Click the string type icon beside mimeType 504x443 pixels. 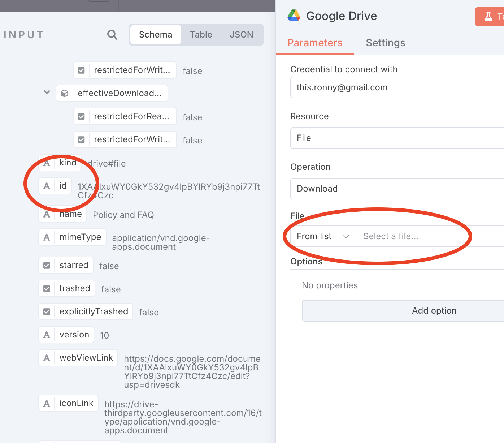(x=47, y=237)
